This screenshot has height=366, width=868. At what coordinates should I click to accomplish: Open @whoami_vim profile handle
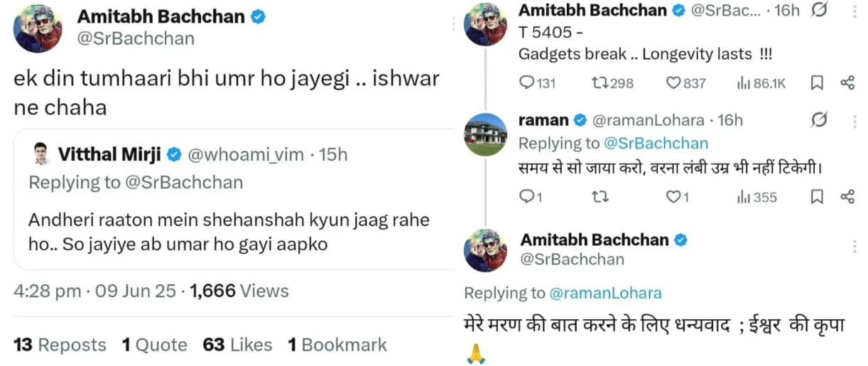click(244, 155)
